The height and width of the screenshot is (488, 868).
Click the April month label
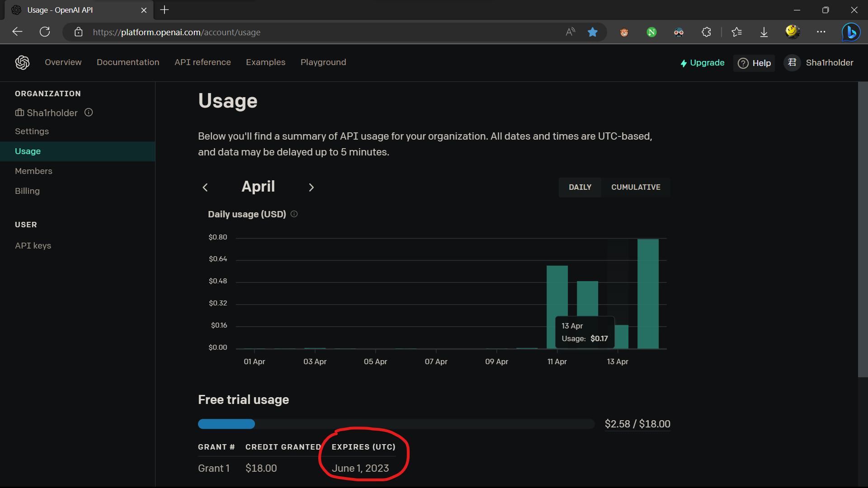click(258, 187)
